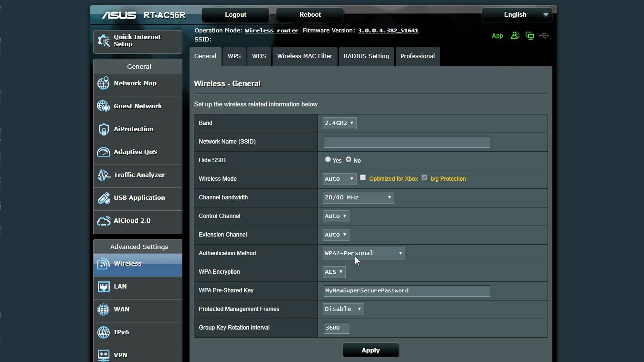Viewport: 644px width, 362px height.
Task: Open the Wireless Mode dropdown
Action: 339,179
